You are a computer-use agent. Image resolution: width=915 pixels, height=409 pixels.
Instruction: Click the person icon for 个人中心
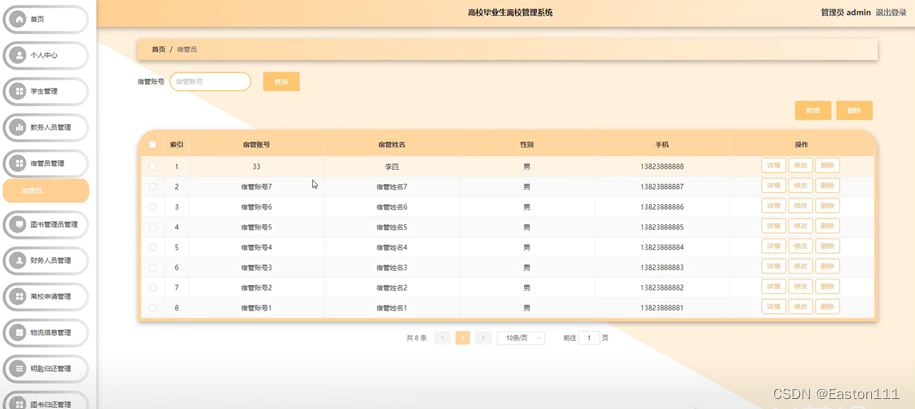(19, 55)
